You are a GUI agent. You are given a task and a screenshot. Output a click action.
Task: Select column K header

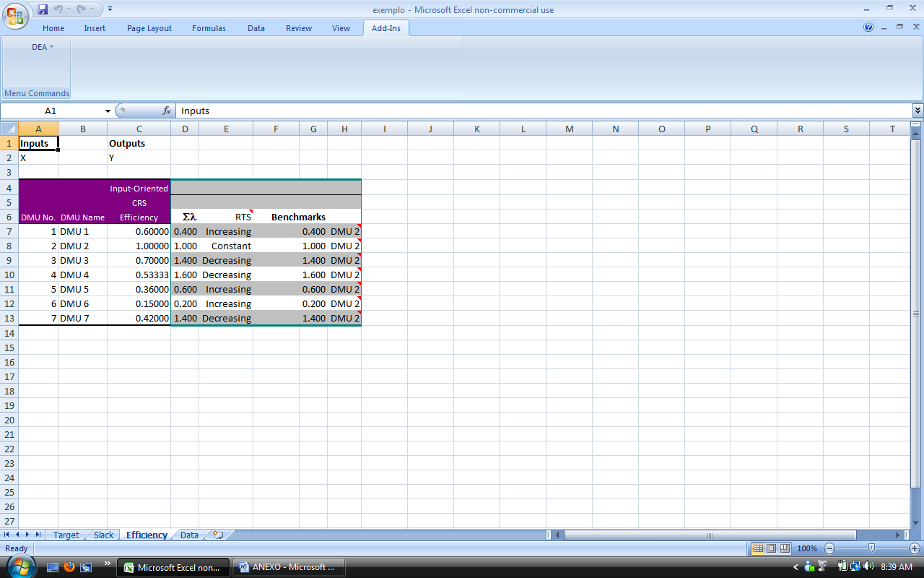tap(477, 129)
